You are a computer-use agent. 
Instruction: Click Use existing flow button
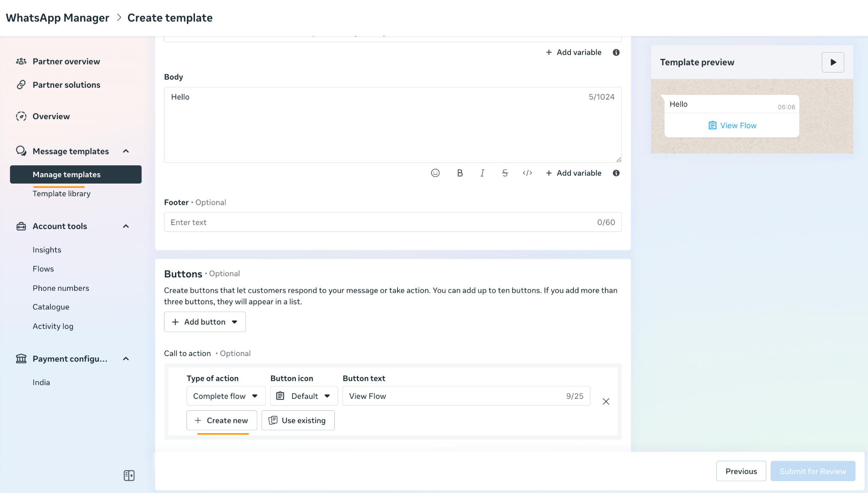[298, 421]
